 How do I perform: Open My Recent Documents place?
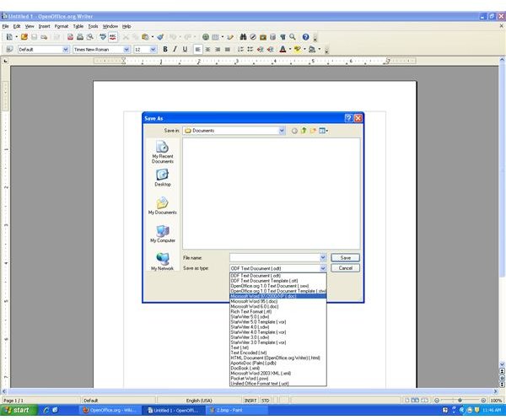pos(163,152)
